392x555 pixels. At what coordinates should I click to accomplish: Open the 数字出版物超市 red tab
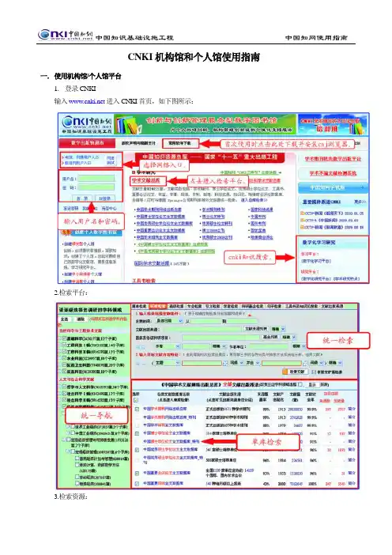point(87,143)
